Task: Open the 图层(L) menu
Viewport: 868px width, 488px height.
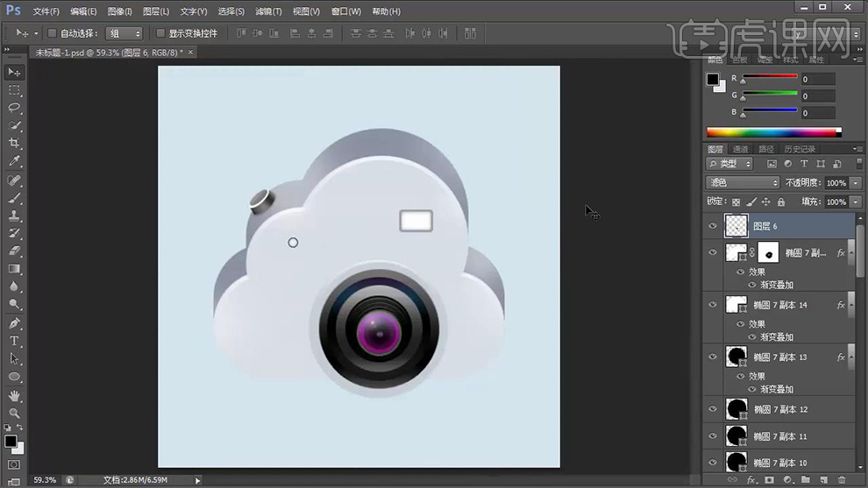Action: click(156, 11)
